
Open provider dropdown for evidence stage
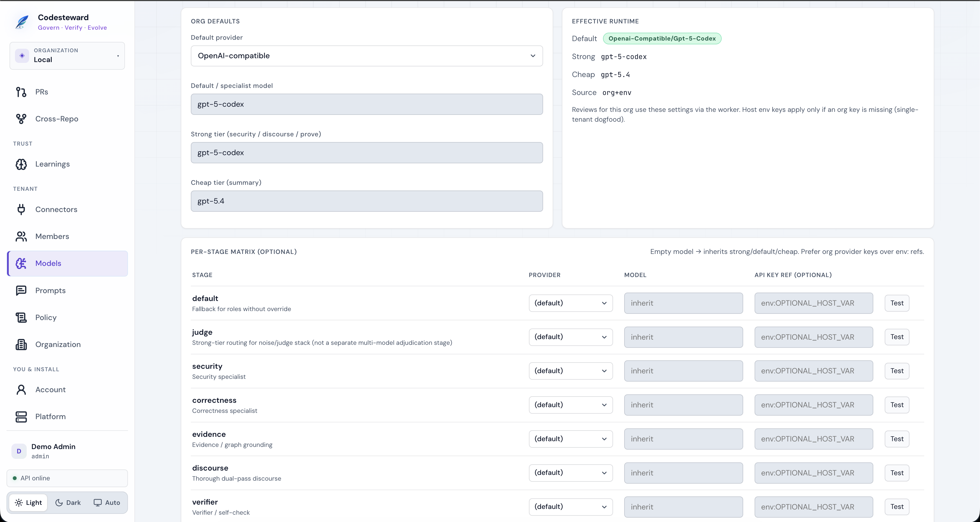pos(571,439)
